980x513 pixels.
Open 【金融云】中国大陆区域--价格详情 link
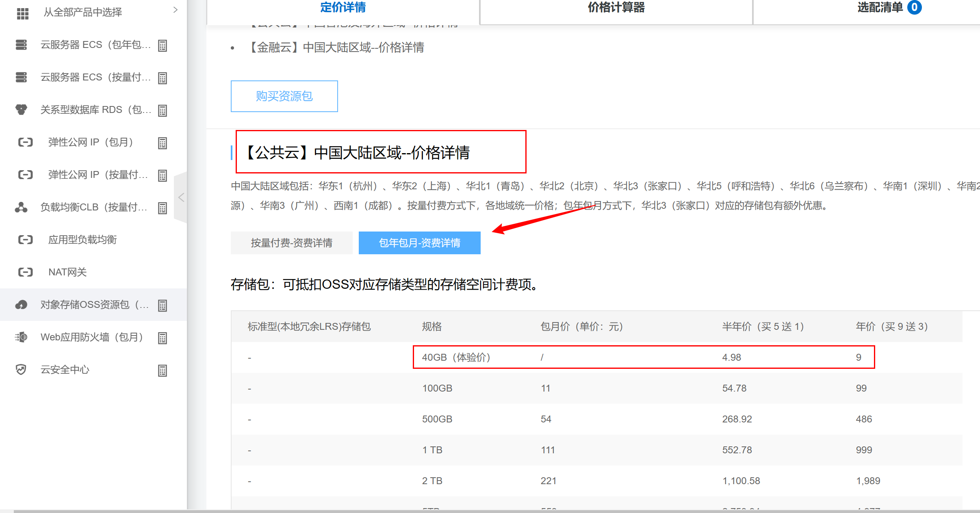337,48
